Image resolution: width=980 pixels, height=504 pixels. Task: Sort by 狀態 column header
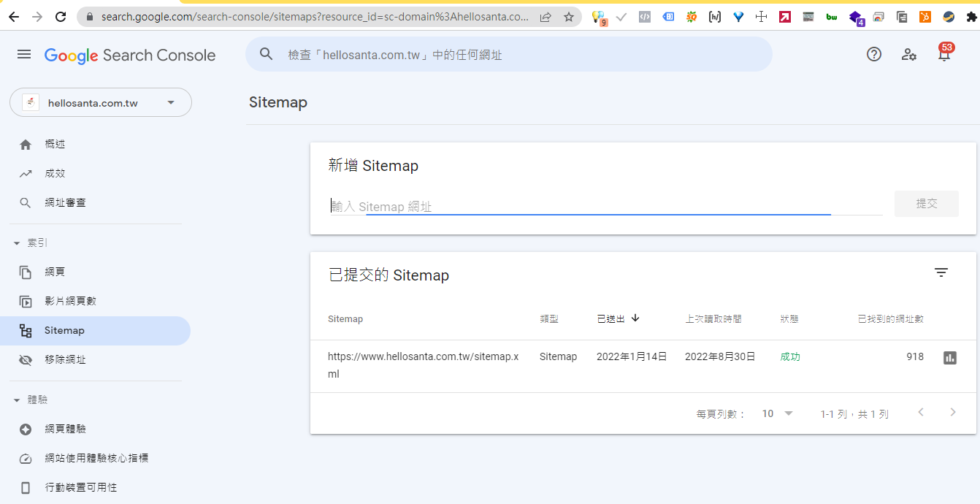789,319
